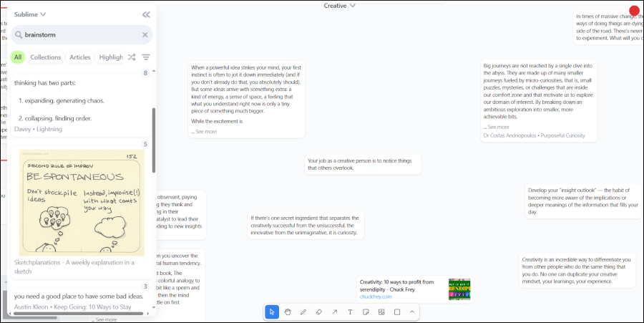Select the text tool
The width and height of the screenshot is (644, 323).
click(350, 312)
